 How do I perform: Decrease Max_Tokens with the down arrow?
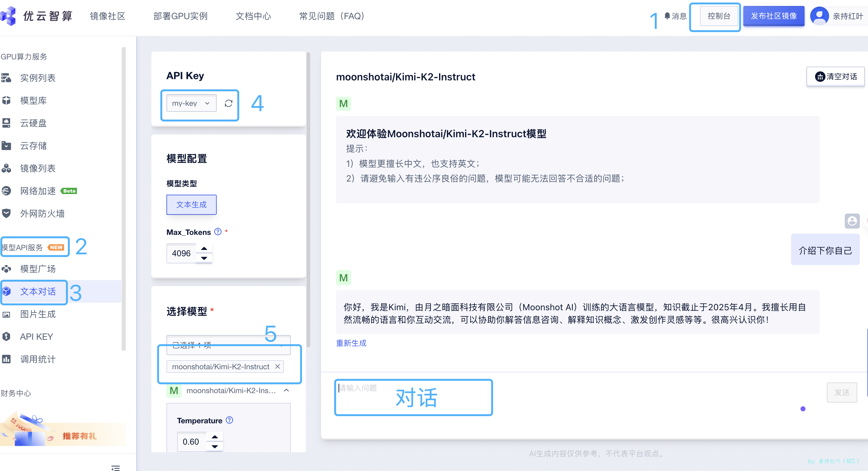tap(204, 258)
